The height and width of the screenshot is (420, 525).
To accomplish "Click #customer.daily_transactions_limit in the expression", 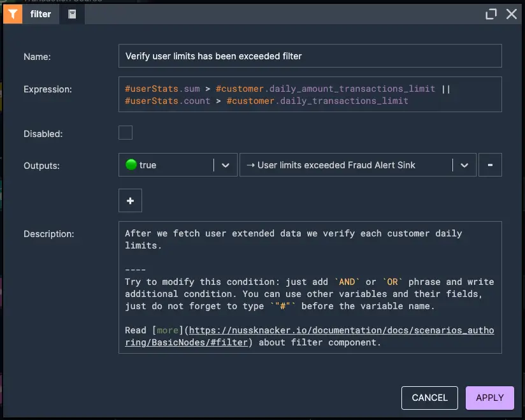I will tap(317, 101).
